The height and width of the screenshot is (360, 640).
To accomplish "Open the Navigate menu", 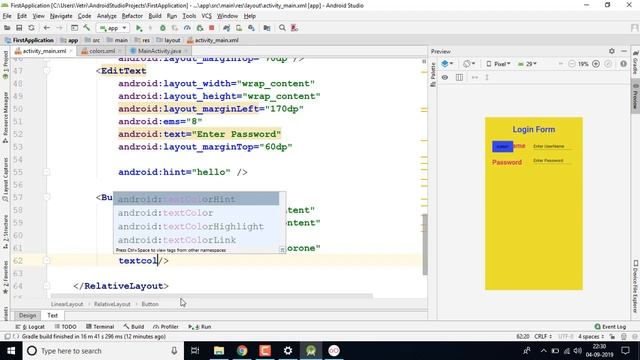I will click(61, 16).
